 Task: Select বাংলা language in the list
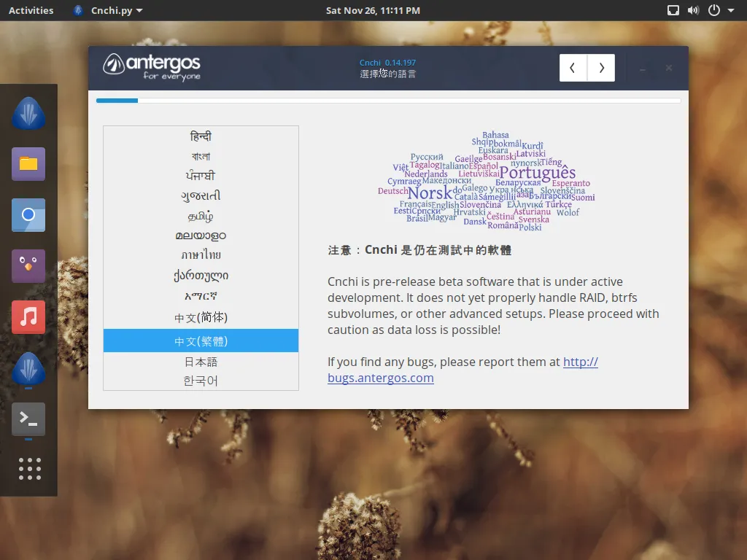(x=201, y=156)
